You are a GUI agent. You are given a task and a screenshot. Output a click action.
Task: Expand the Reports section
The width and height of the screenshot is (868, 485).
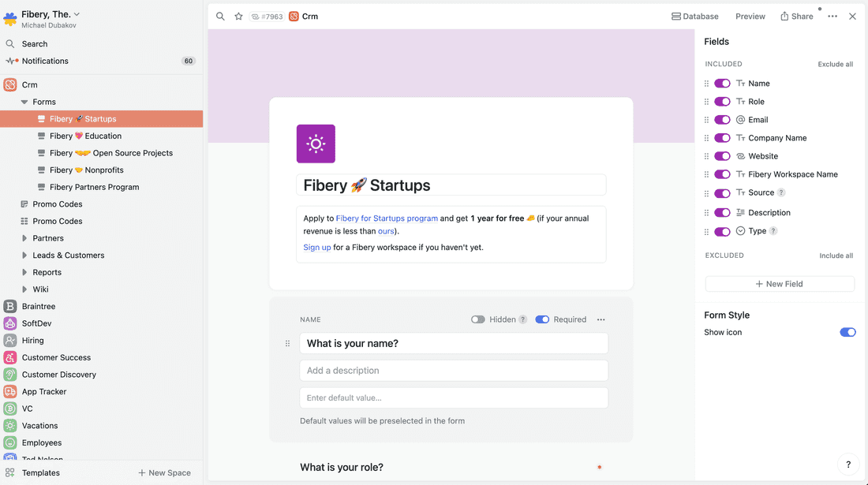[x=23, y=271]
